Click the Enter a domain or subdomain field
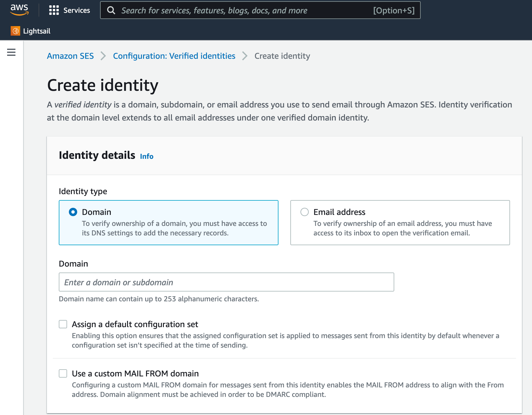Image resolution: width=532 pixels, height=415 pixels. 226,282
